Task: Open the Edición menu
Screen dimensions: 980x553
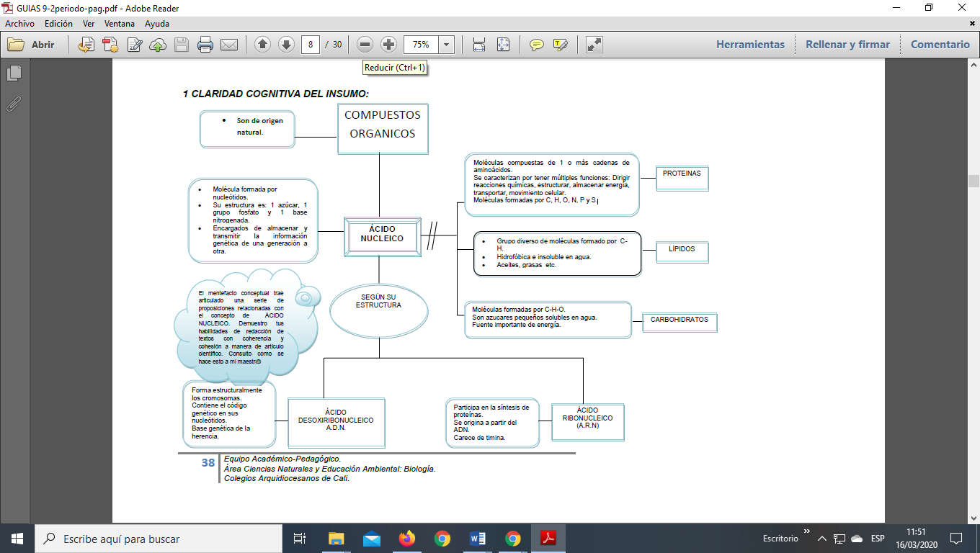Action: 58,24
